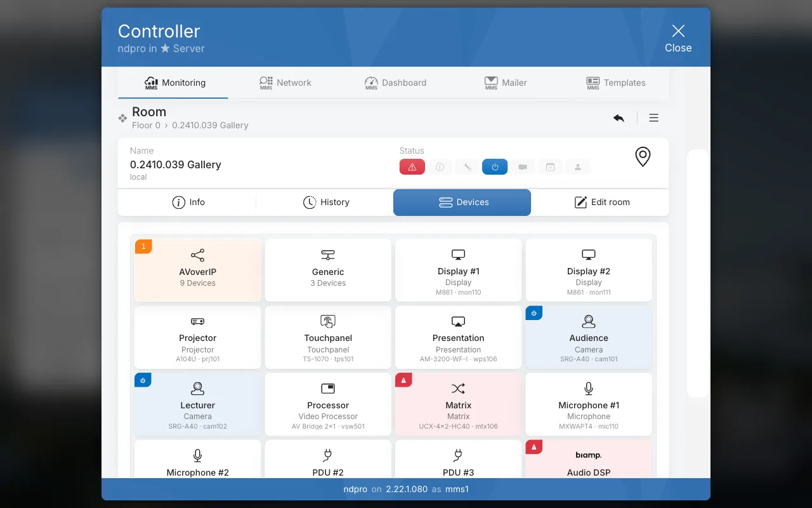Click the History button

point(326,203)
